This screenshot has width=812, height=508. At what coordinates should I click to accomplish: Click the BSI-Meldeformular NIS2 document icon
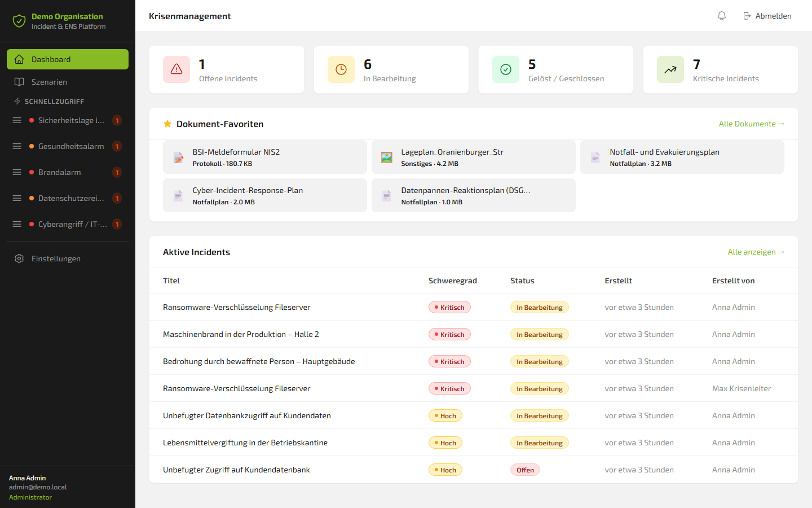point(178,157)
